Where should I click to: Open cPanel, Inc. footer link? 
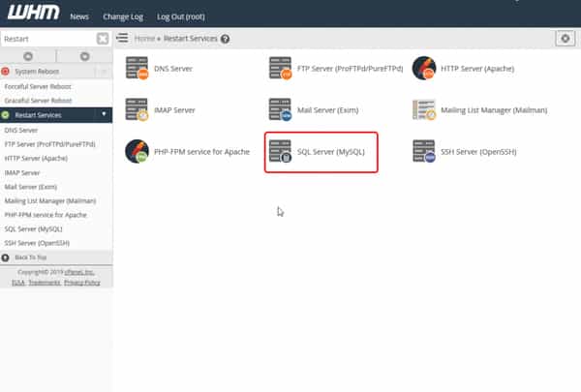79,272
